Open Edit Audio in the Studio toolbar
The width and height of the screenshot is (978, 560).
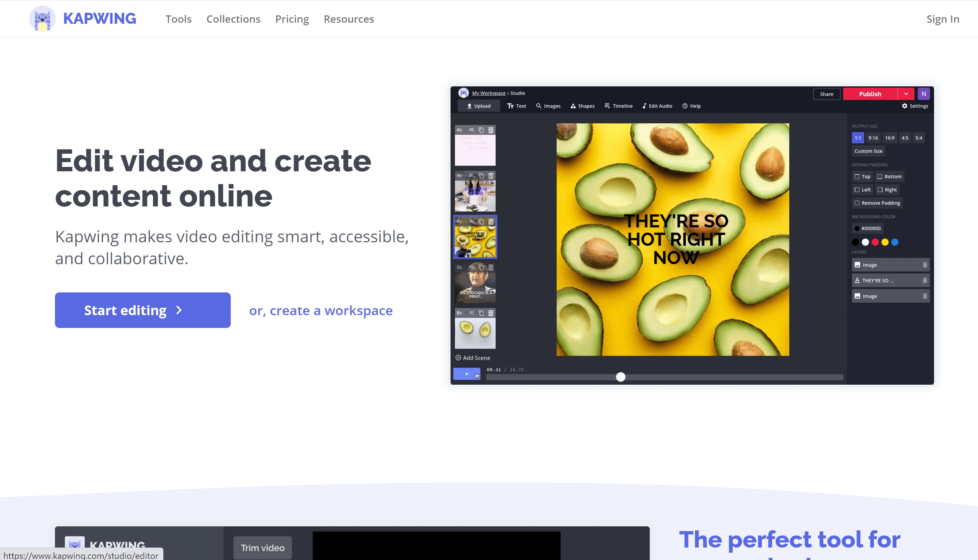coord(657,106)
